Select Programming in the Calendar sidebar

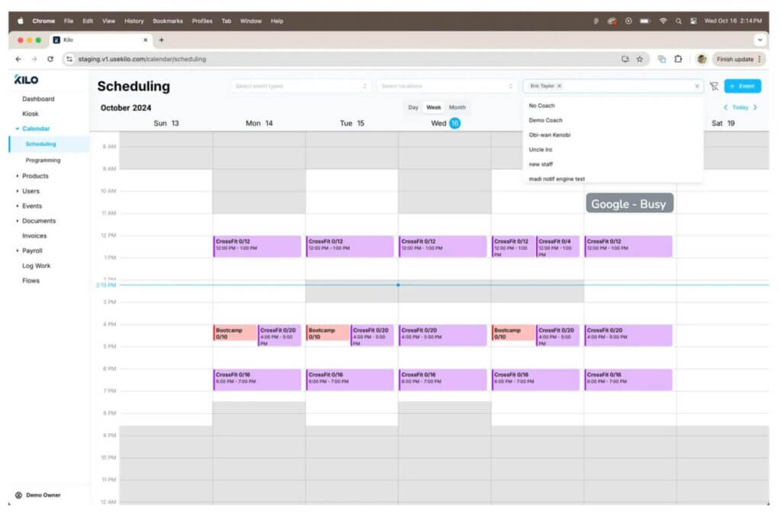point(42,160)
